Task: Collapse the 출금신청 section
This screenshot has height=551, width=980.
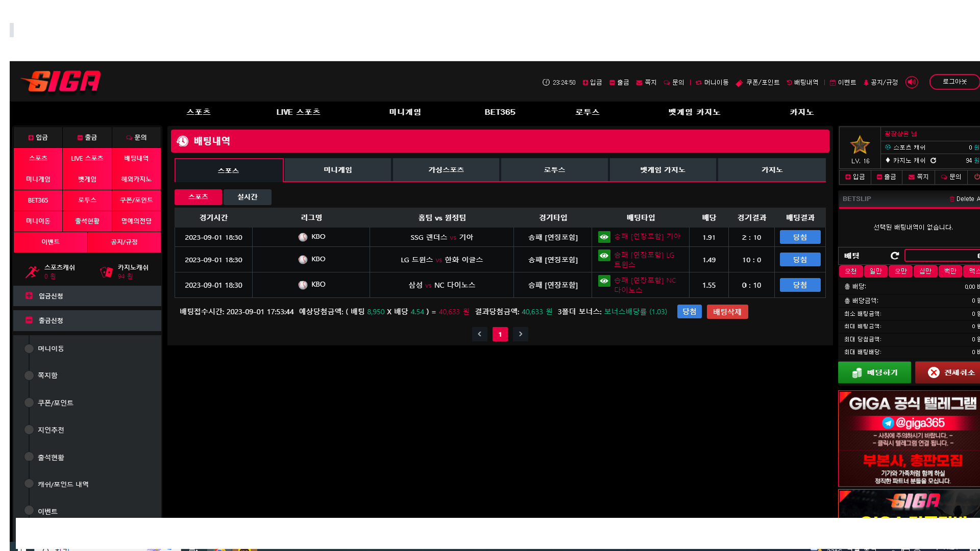Action: coord(87,320)
